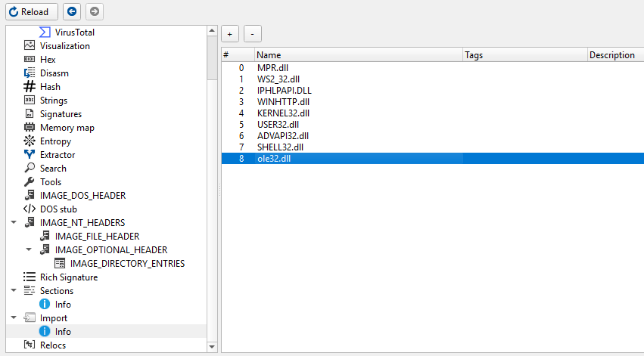644x356 pixels.
Task: Open the Disasm view icon
Action: [x=30, y=73]
